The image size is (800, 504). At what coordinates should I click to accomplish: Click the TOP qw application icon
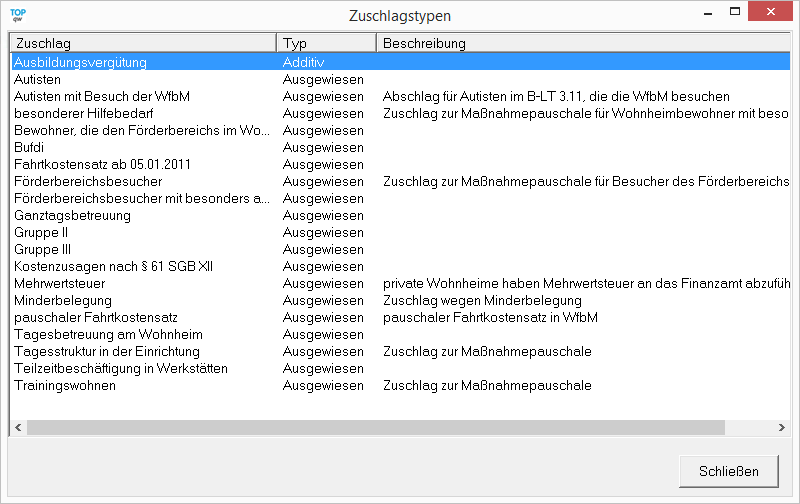(17, 16)
